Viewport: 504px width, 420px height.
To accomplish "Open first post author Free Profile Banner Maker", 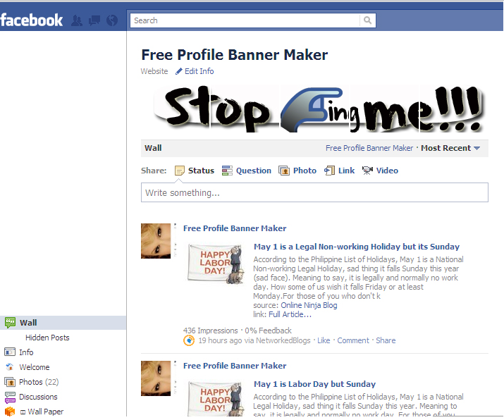I will (x=235, y=228).
